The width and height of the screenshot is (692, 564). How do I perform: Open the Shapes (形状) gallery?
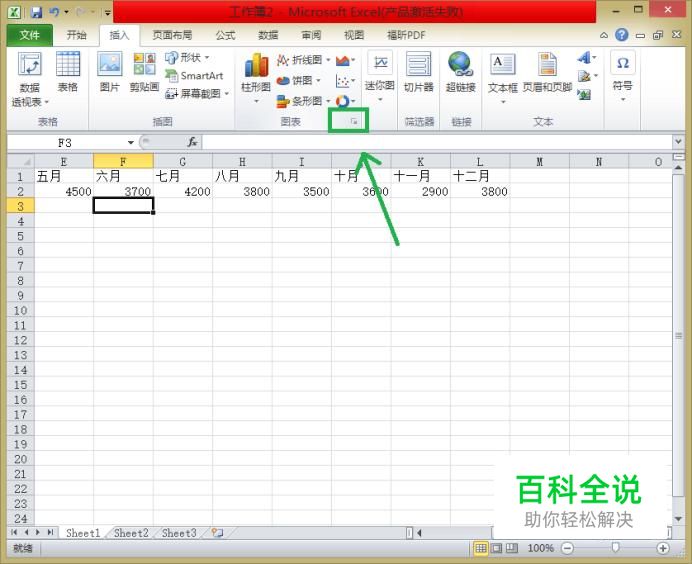[x=187, y=57]
